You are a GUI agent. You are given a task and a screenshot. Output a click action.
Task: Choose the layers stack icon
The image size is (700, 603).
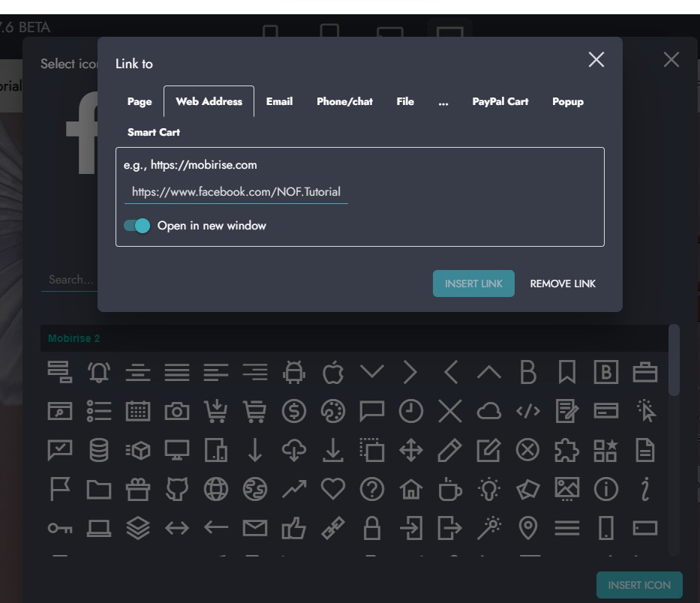(138, 529)
